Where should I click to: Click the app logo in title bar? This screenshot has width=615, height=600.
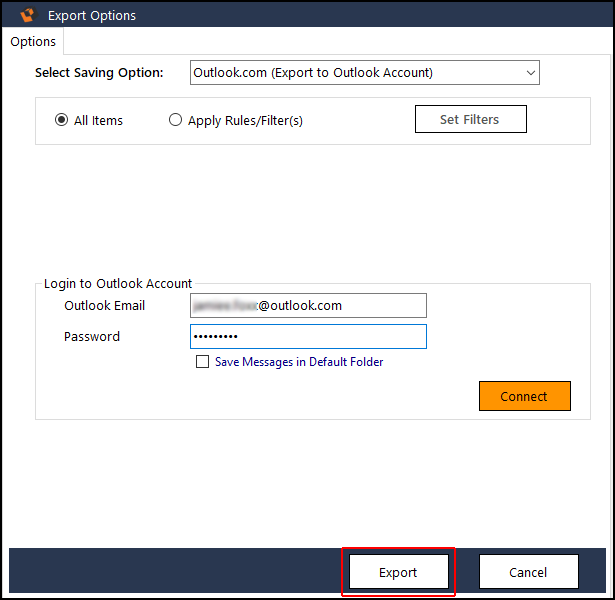28,15
